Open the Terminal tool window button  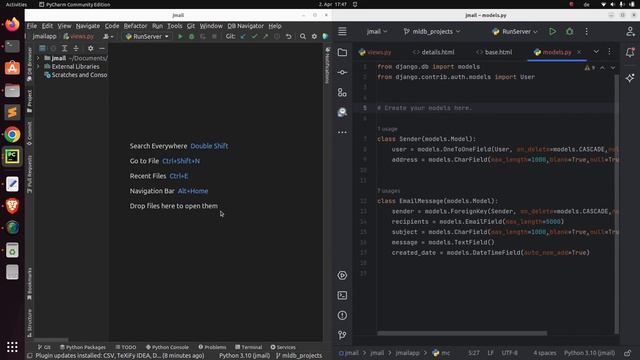[249, 347]
